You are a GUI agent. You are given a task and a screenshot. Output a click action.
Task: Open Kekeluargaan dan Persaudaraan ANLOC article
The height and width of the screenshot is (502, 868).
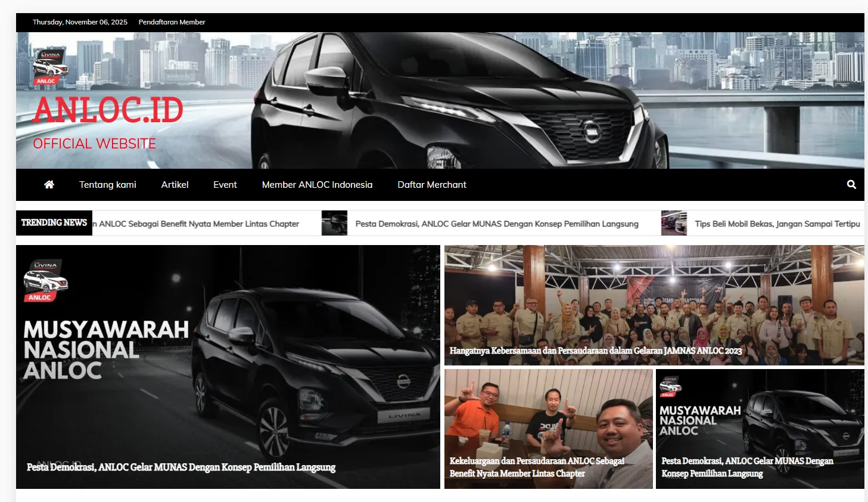click(536, 467)
